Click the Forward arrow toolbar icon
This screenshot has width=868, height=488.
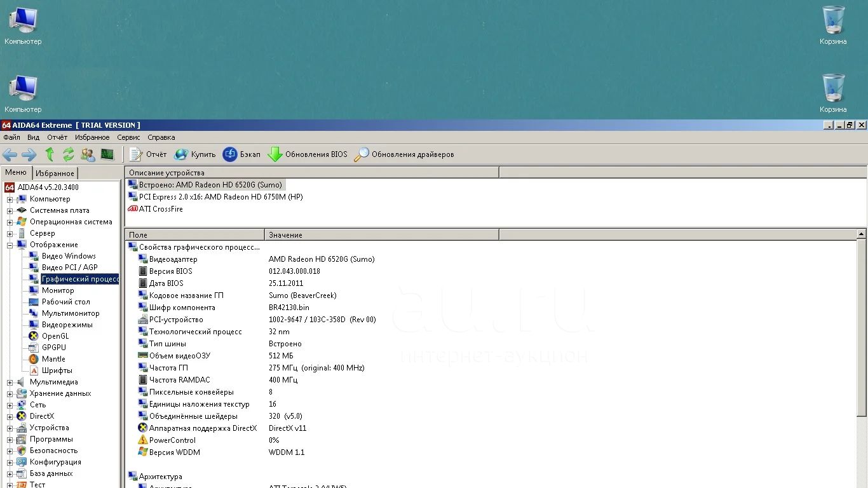pyautogui.click(x=29, y=154)
